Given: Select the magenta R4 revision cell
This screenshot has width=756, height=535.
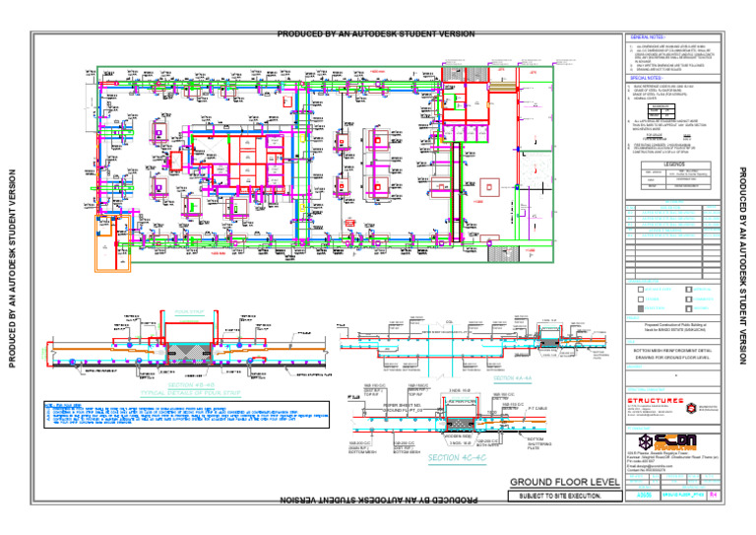Looking at the screenshot, I should pyautogui.click(x=714, y=496).
